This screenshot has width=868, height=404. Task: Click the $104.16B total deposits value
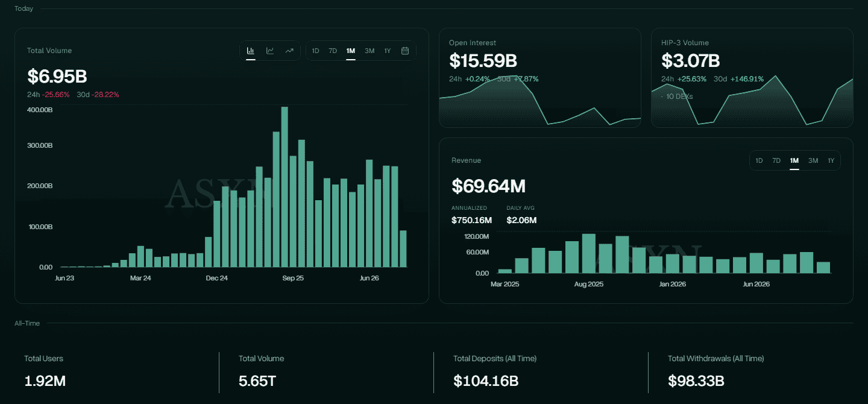(486, 381)
